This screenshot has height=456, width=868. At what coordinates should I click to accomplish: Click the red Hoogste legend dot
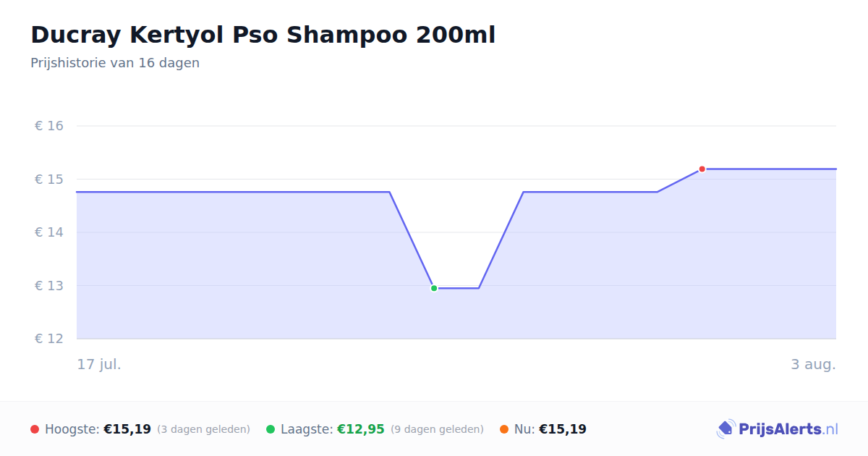[x=35, y=429]
